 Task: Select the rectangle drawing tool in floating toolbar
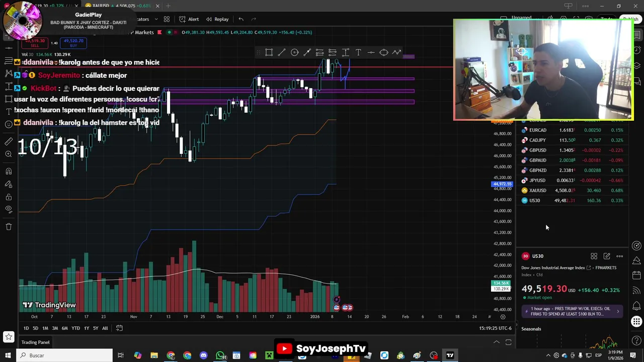(269, 52)
